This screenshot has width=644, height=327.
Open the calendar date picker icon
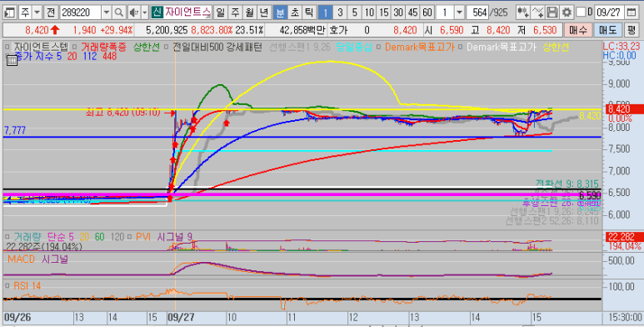coord(632,13)
